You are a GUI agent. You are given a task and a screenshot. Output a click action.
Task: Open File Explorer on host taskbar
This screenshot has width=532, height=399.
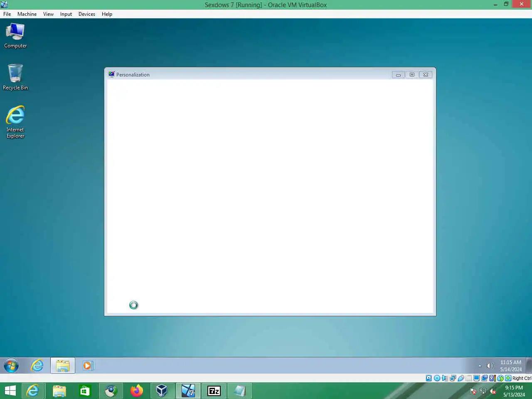[59, 391]
